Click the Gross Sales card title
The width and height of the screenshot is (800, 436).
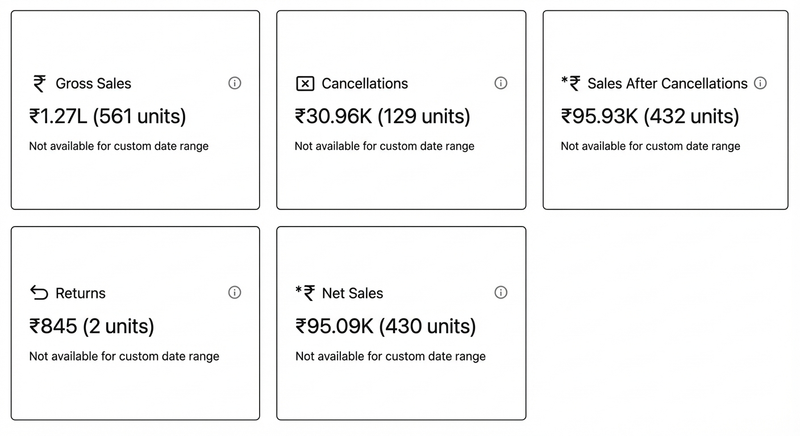[x=93, y=84]
